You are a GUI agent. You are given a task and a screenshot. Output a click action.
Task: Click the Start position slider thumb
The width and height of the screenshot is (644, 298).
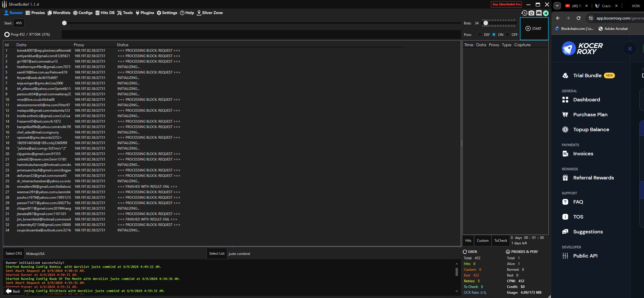pyautogui.click(x=64, y=23)
